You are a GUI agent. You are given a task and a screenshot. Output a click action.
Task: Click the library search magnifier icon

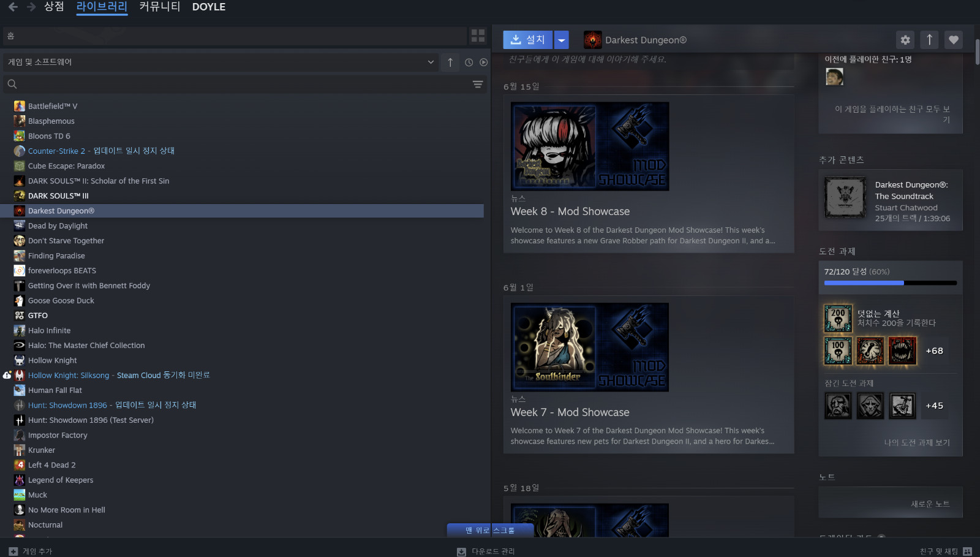pos(12,84)
